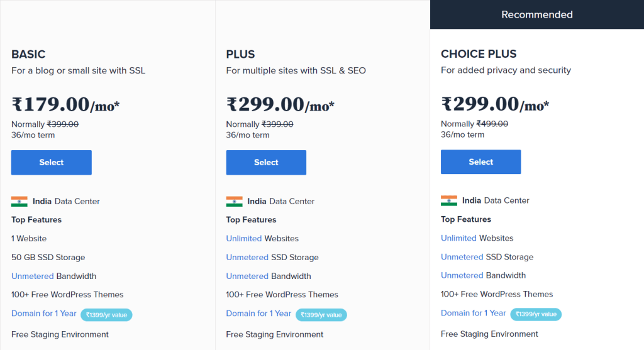Click Unlimited Websites link in CHOICE PLUS
The image size is (644, 350).
pos(458,238)
